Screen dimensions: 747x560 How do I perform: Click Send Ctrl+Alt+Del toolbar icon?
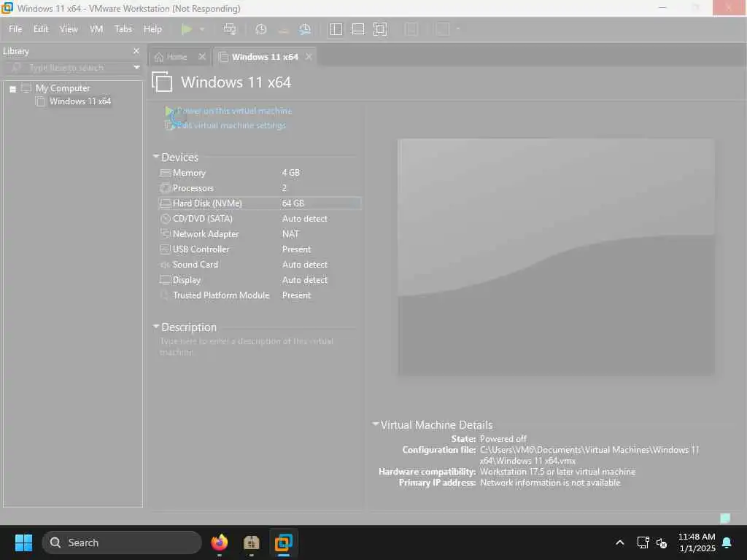[x=230, y=29]
